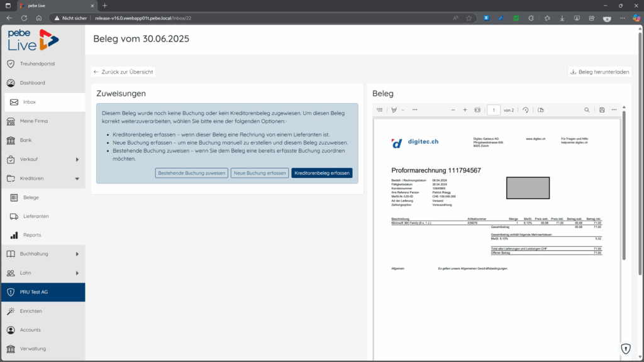Click Bestehende Buchung zuweisen button
The image size is (644, 362).
(x=191, y=173)
